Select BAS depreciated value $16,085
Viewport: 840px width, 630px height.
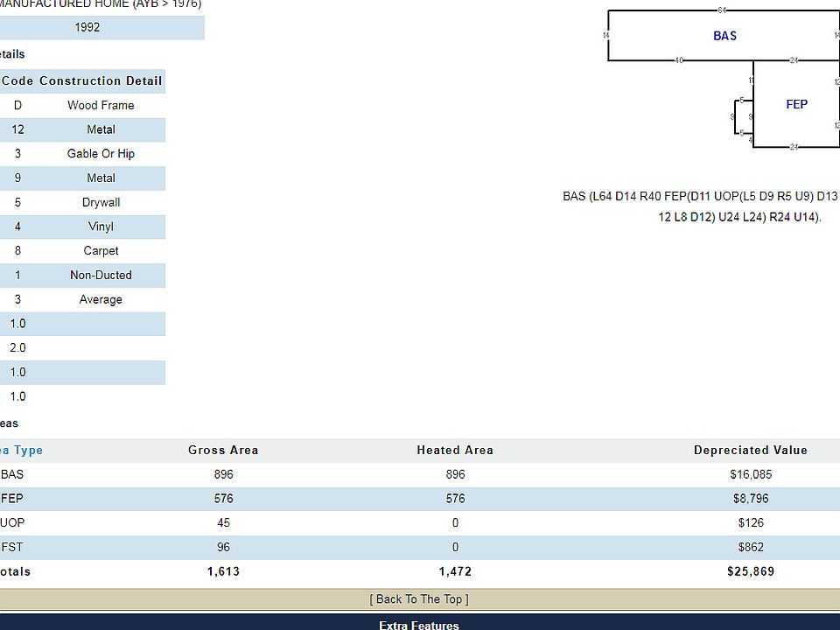[751, 474]
